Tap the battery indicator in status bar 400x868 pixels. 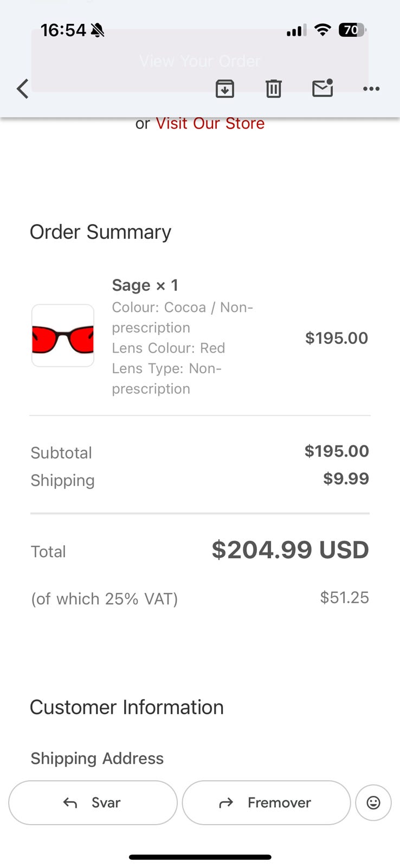point(352,30)
